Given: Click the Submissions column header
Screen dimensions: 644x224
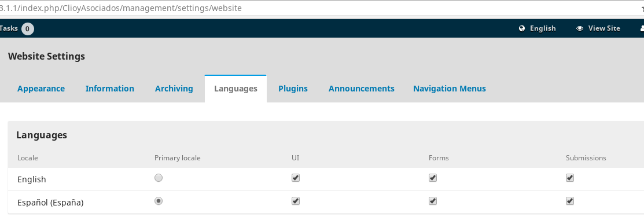Looking at the screenshot, I should point(586,158).
